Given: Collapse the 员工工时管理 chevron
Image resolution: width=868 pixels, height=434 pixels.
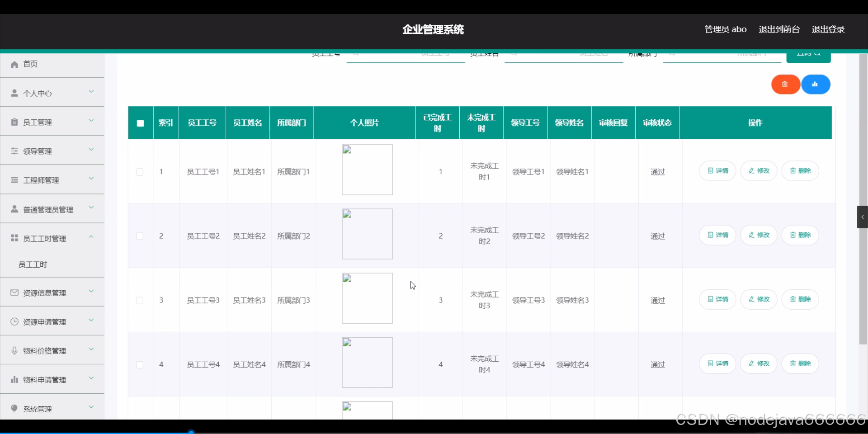Looking at the screenshot, I should 91,236.
